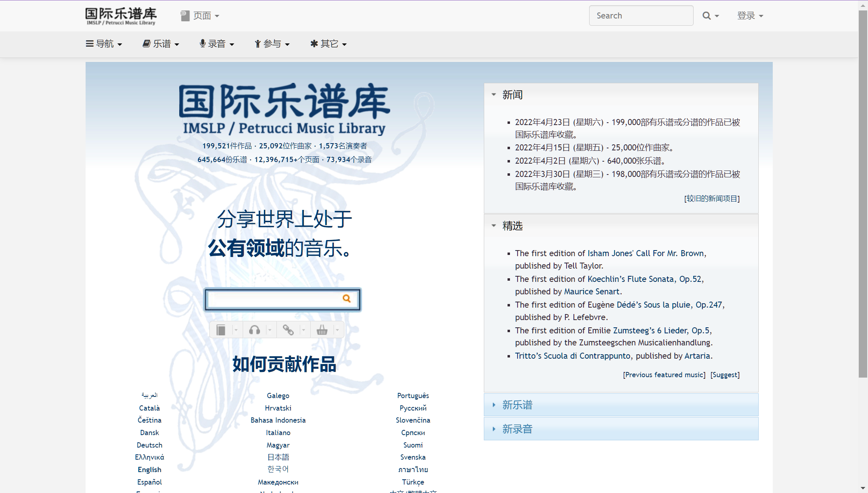This screenshot has width=868, height=493.
Task: Click the orange magnifier in the center search box
Action: (346, 298)
